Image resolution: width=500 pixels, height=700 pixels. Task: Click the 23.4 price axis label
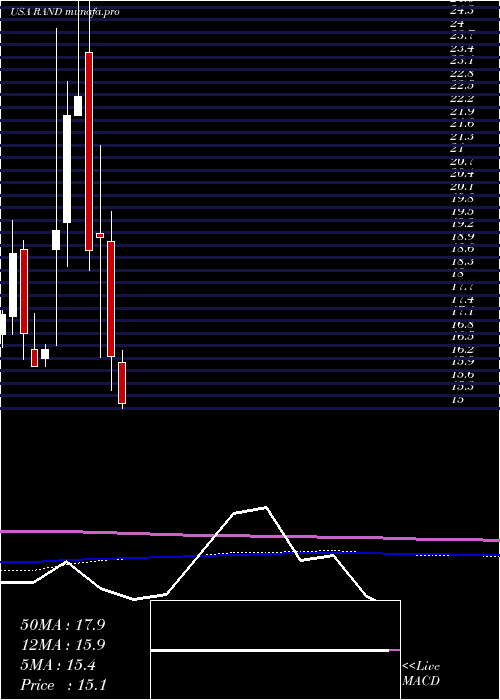463,48
